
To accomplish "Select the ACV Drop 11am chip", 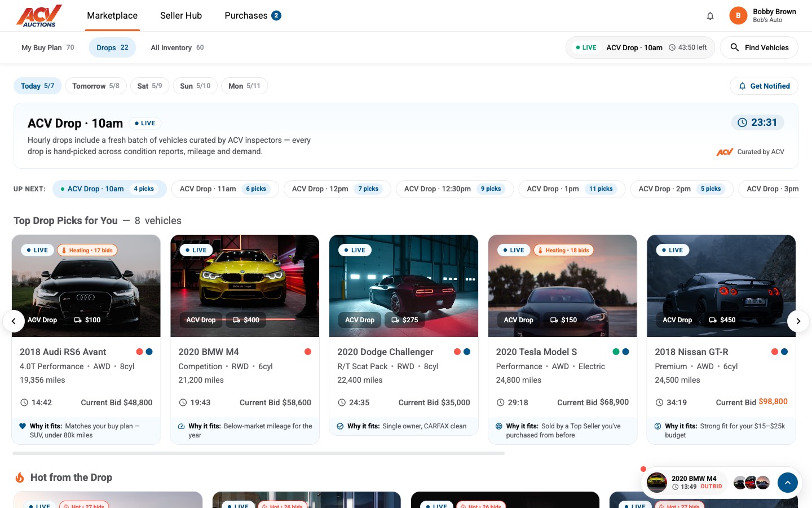I will tap(225, 189).
